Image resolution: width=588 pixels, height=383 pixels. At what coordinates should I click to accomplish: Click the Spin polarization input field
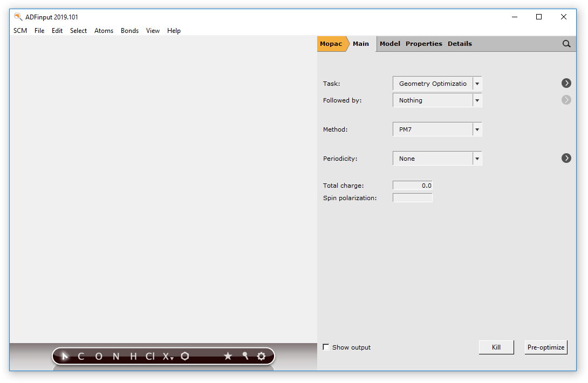413,197
